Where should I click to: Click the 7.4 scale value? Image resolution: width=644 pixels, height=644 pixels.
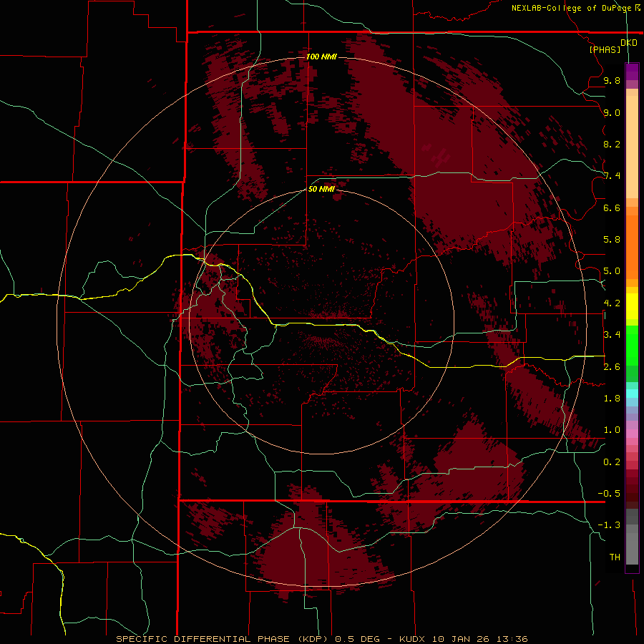[x=612, y=176]
